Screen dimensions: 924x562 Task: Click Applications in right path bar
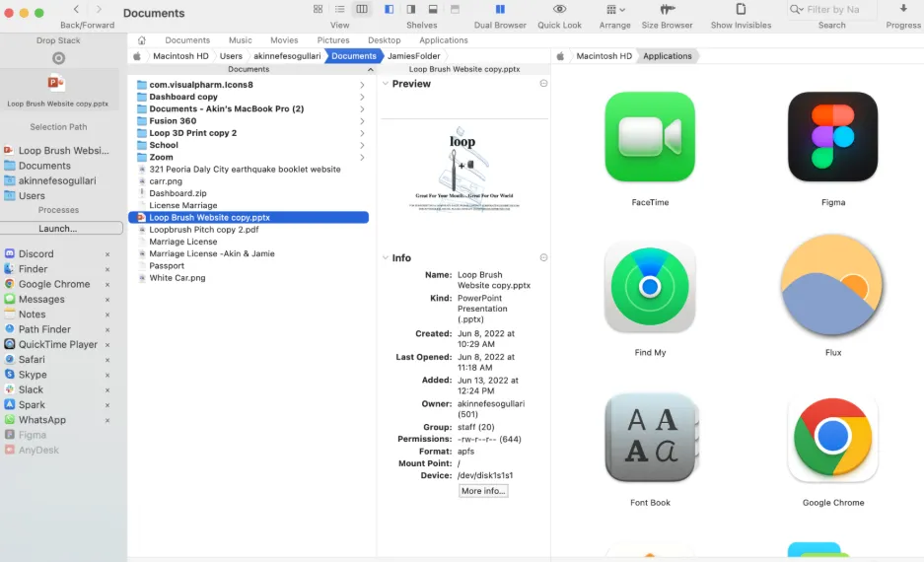coord(667,56)
